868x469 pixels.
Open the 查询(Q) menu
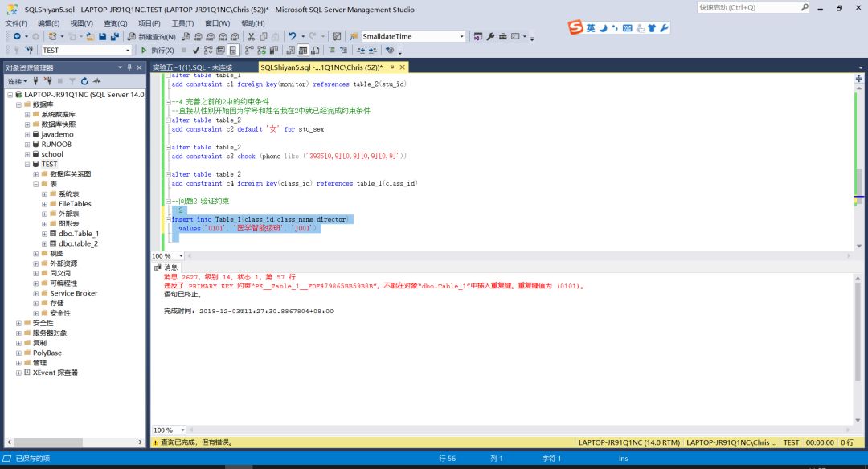115,23
